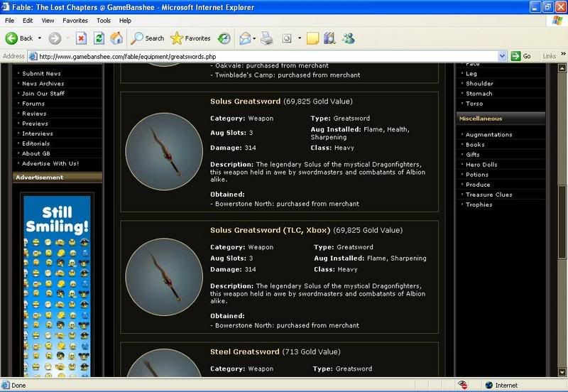Open the Books link
Viewport: 568px width, 392px height.
click(475, 145)
